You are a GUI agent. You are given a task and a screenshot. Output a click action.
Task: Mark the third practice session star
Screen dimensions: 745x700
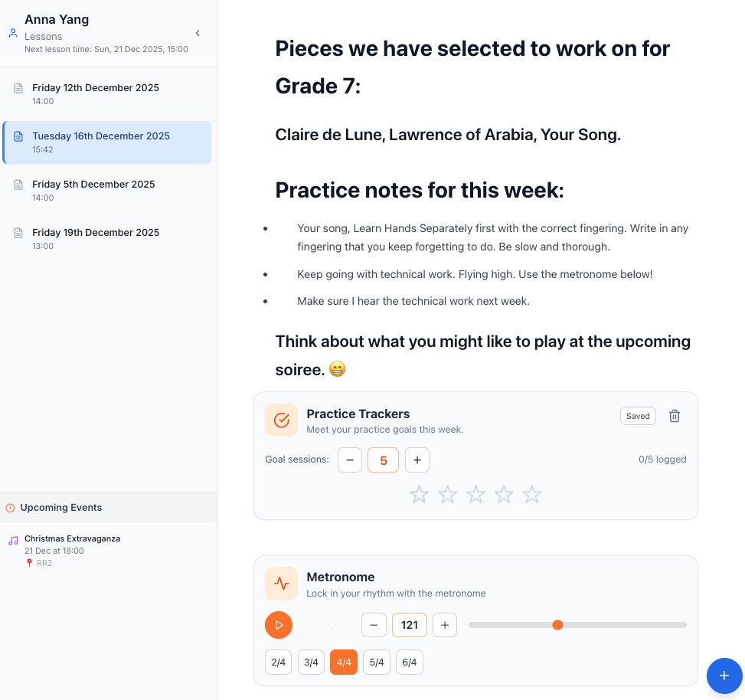click(x=475, y=495)
